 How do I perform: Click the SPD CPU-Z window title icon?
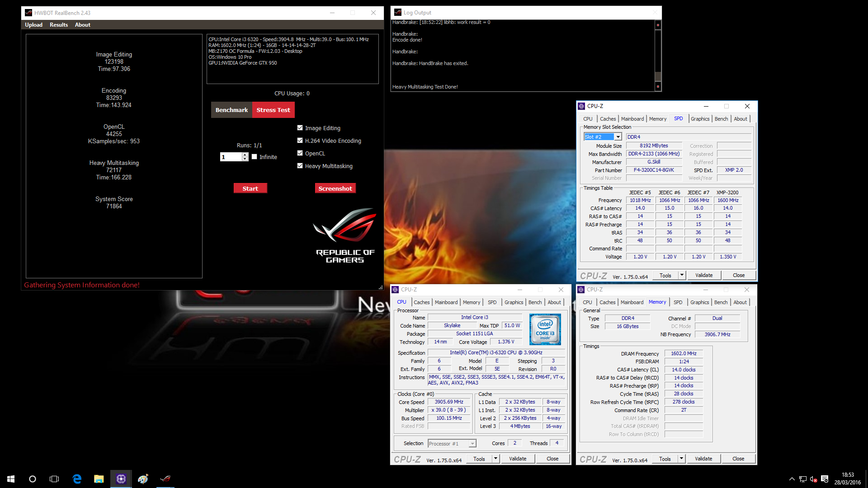582,106
